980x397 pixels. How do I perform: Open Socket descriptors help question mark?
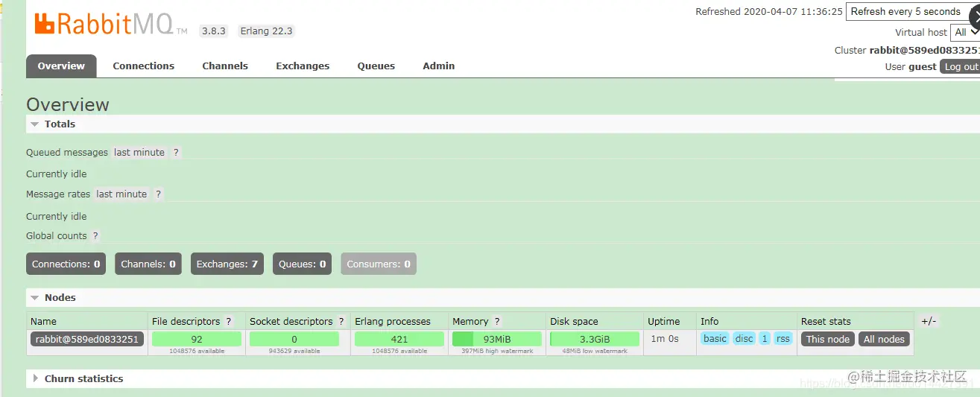pyautogui.click(x=341, y=321)
